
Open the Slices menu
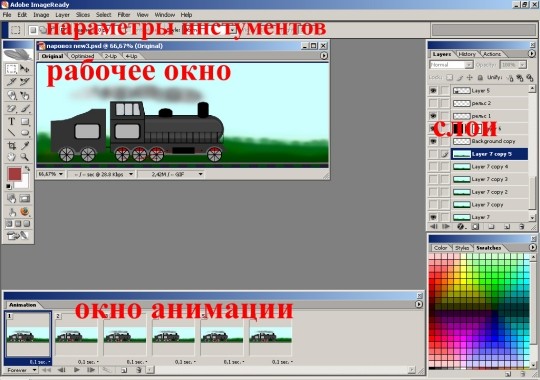click(83, 15)
